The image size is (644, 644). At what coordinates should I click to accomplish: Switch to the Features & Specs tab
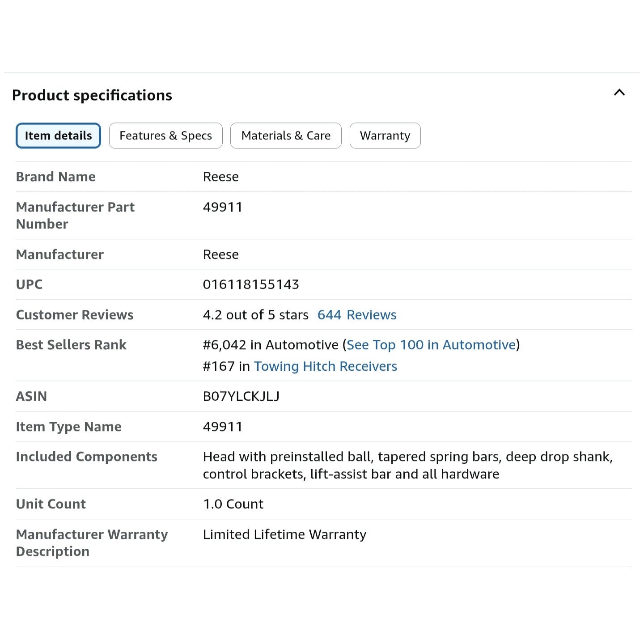point(165,136)
